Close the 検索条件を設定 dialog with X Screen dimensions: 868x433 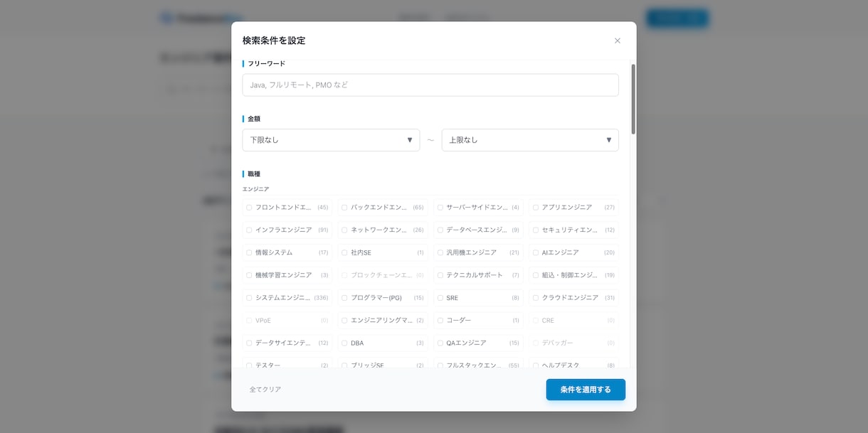[x=617, y=41]
